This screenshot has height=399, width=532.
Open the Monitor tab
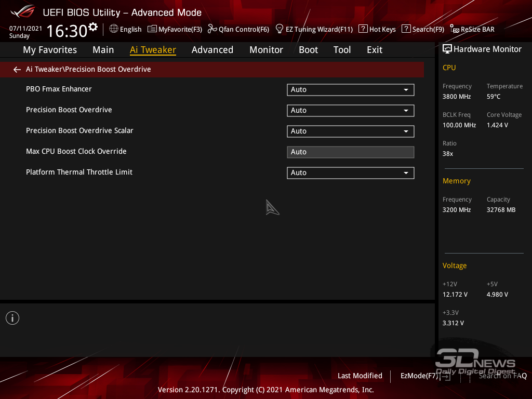(x=267, y=50)
